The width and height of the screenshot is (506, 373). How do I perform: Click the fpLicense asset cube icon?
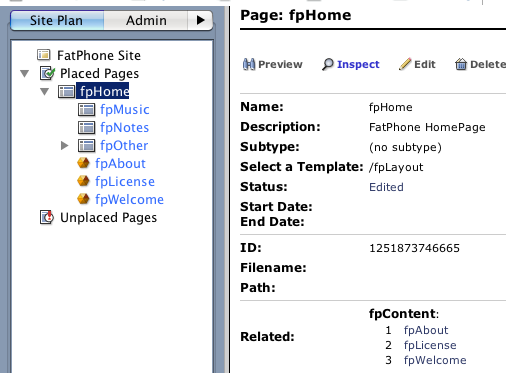click(83, 181)
